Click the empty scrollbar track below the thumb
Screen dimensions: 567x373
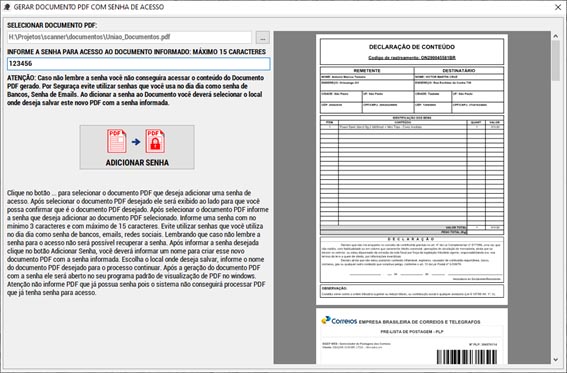(x=555, y=217)
